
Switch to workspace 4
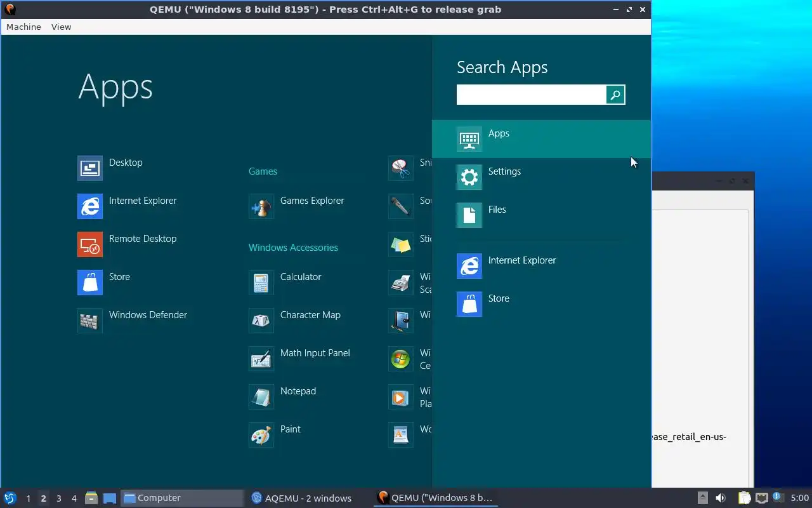74,498
